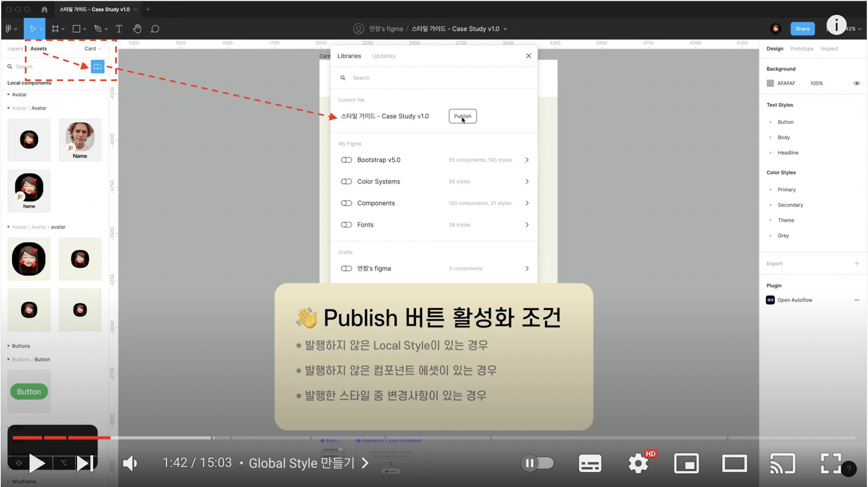
Task: Switch to the Inspect tab
Action: tap(829, 49)
